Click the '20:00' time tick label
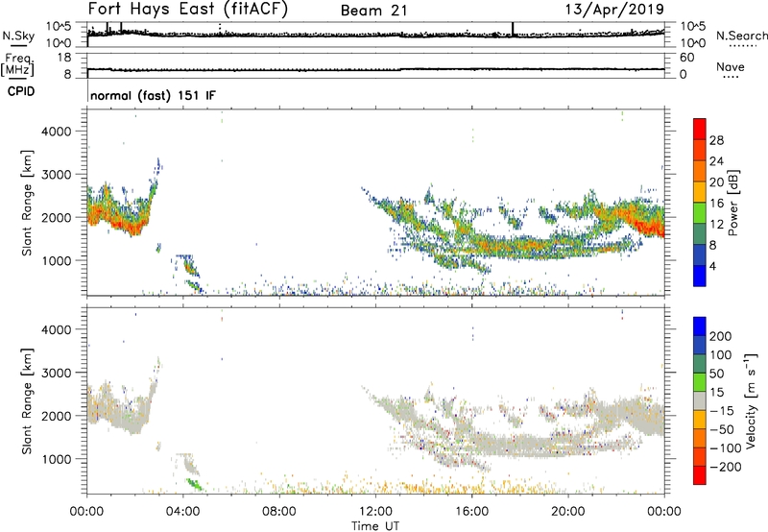This screenshot has width=768, height=532. [568, 512]
